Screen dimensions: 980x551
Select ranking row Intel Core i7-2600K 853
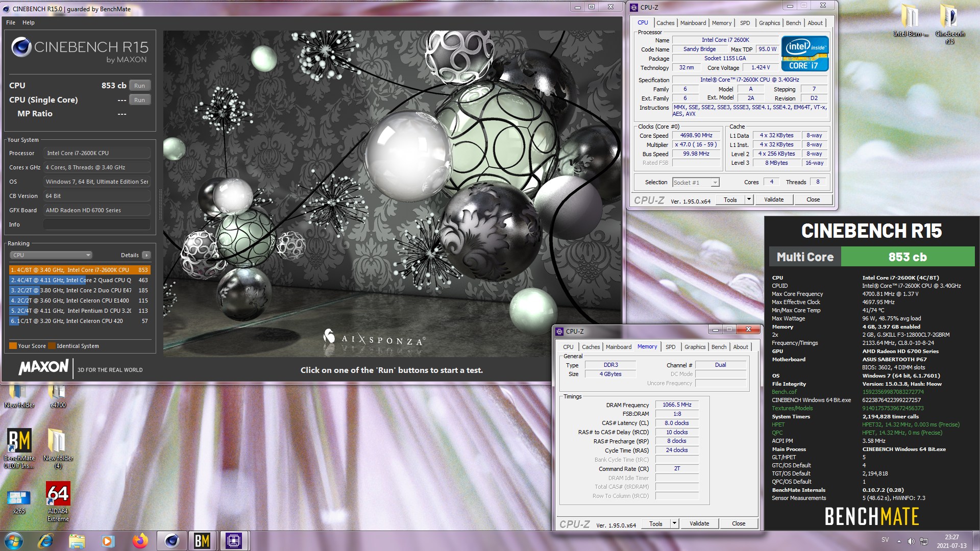coord(80,270)
